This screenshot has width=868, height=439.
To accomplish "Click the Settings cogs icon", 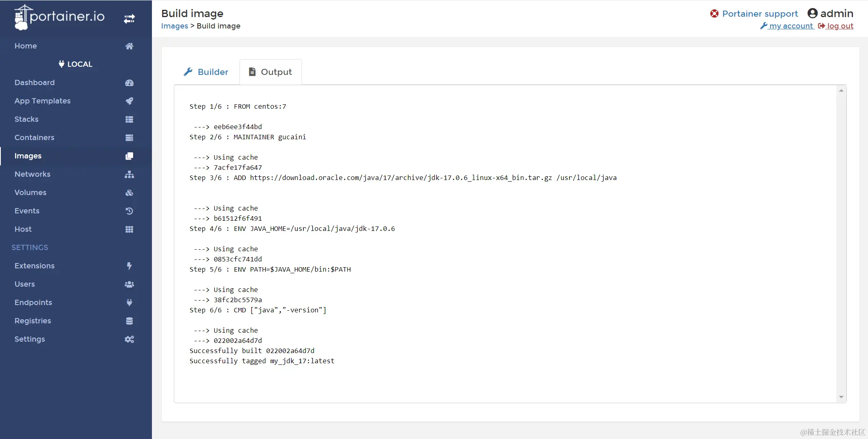I will (x=129, y=339).
